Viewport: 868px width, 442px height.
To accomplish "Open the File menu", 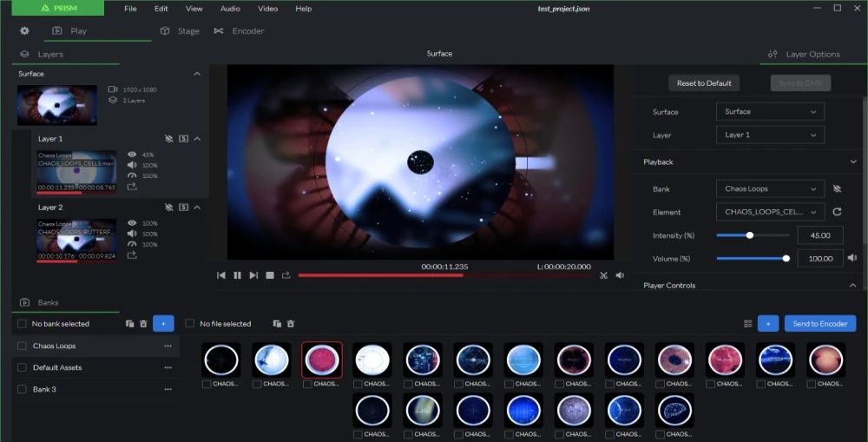I will pyautogui.click(x=131, y=9).
